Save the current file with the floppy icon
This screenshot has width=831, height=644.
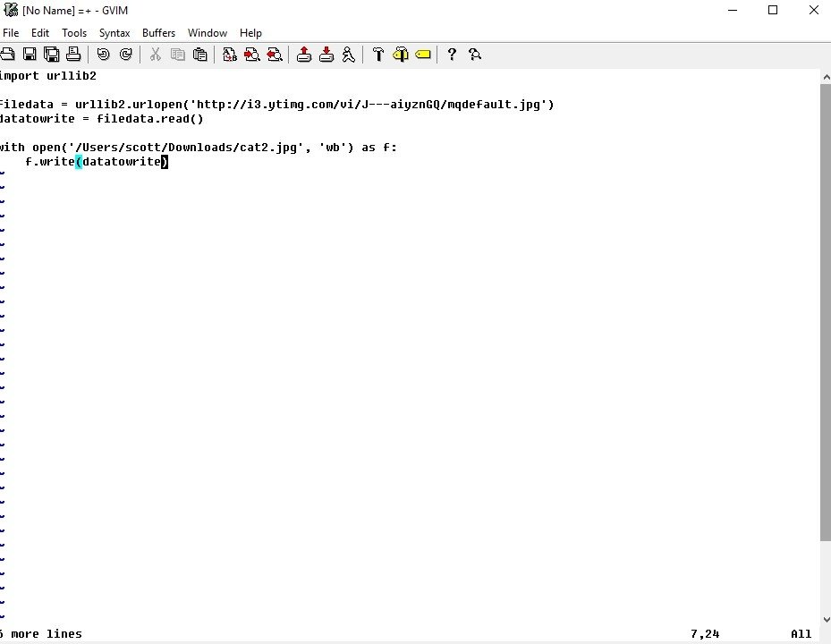pyautogui.click(x=30, y=54)
